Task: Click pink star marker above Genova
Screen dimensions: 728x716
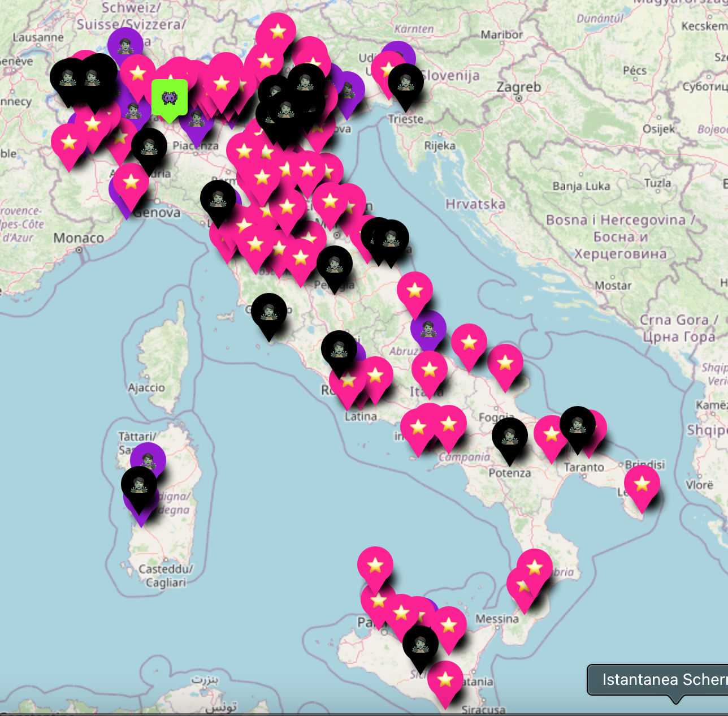Action: pyautogui.click(x=131, y=182)
